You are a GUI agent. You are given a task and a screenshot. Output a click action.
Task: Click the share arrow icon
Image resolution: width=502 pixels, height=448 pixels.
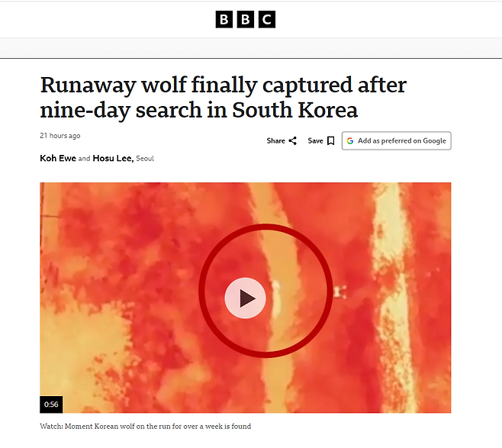click(293, 141)
